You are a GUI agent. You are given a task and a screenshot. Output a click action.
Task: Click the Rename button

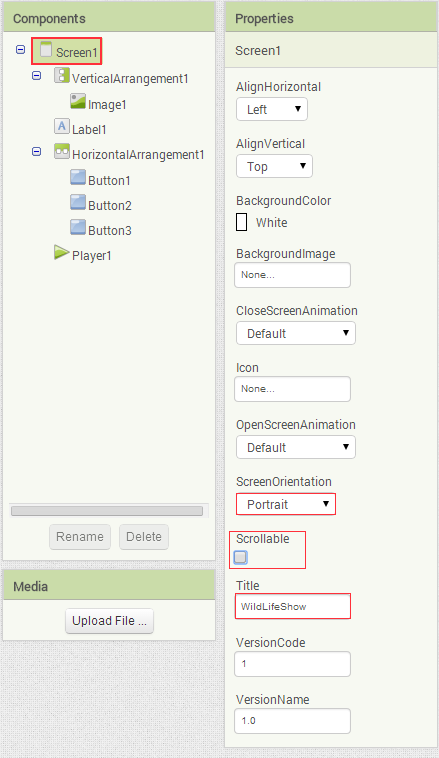pyautogui.click(x=80, y=537)
